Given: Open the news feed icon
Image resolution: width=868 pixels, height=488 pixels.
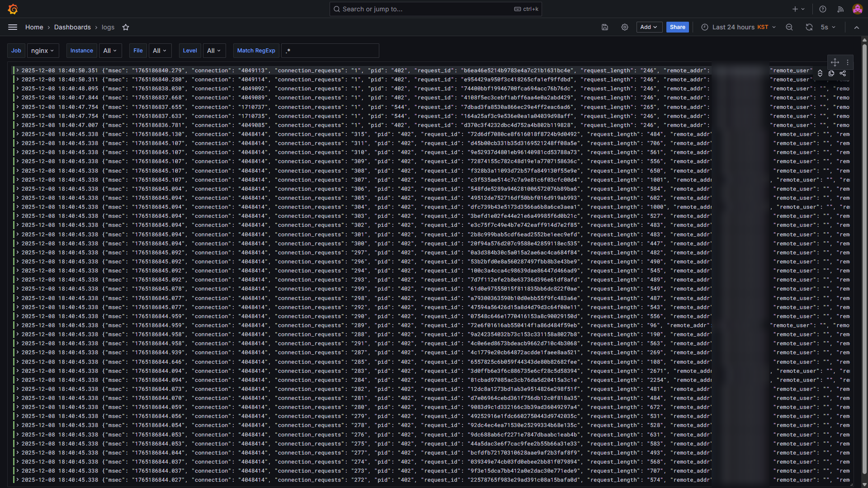Looking at the screenshot, I should 840,9.
